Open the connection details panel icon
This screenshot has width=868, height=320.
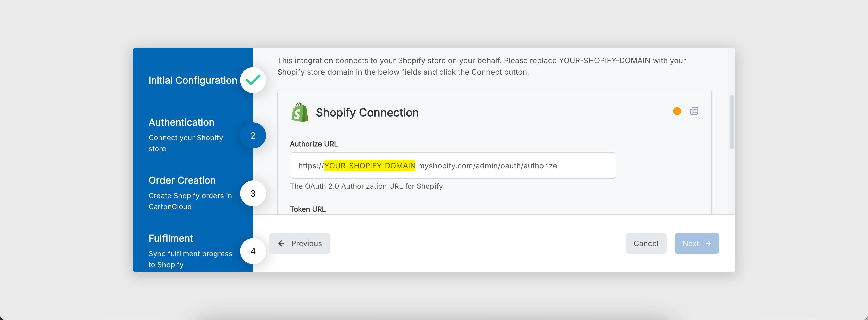click(x=694, y=111)
